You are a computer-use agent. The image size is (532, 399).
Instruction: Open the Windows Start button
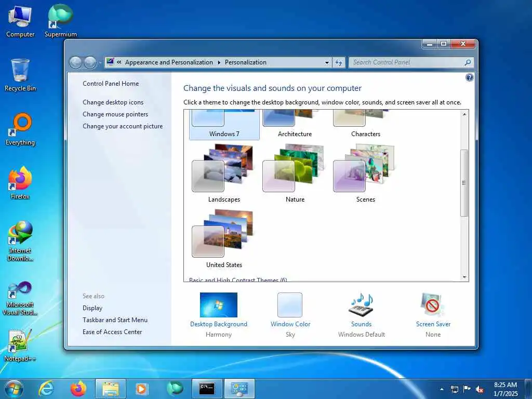(14, 389)
